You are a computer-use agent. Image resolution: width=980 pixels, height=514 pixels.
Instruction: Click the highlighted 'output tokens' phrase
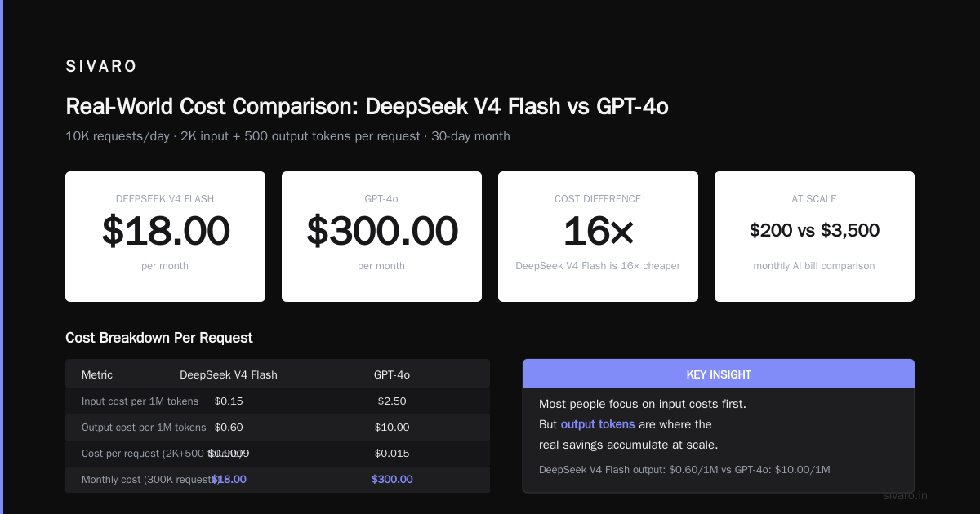[x=598, y=424]
